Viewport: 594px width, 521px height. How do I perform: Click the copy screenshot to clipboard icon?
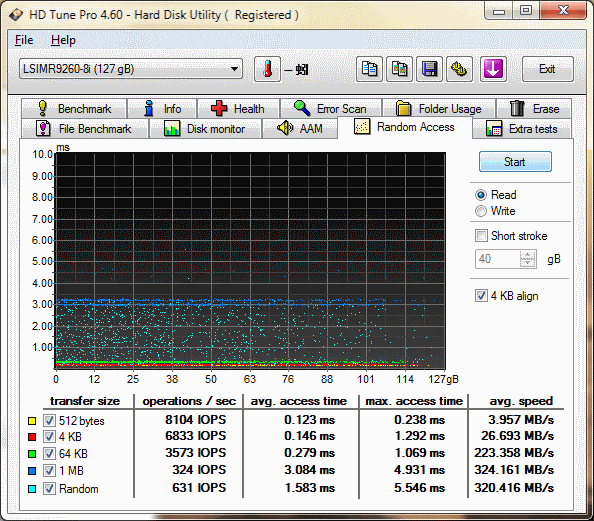399,69
